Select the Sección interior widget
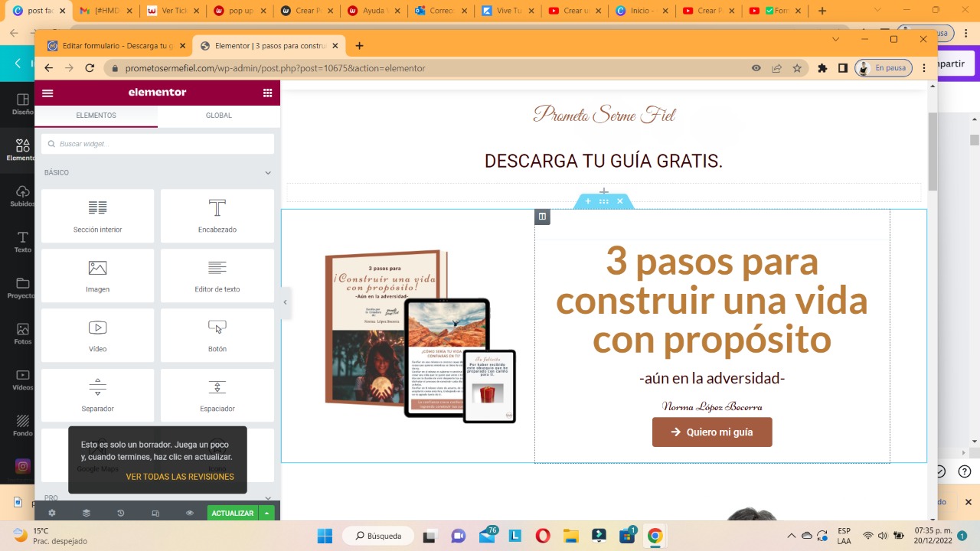The width and height of the screenshot is (980, 551). tap(97, 216)
